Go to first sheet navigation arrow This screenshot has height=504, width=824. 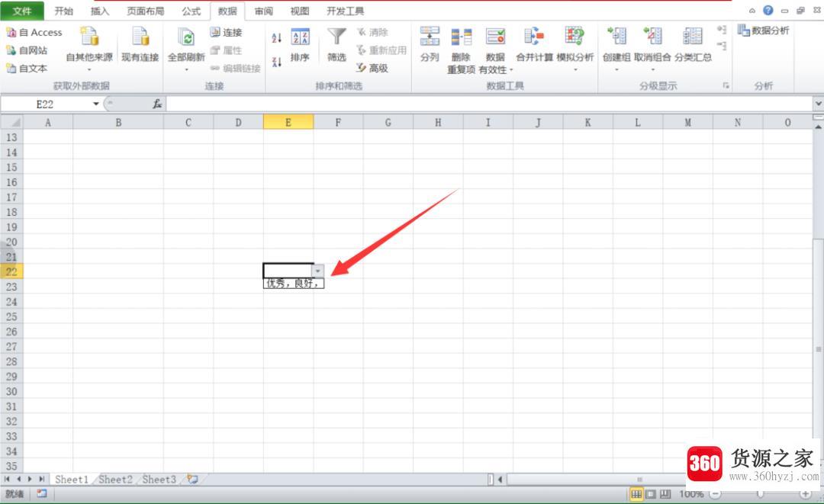(x=7, y=480)
